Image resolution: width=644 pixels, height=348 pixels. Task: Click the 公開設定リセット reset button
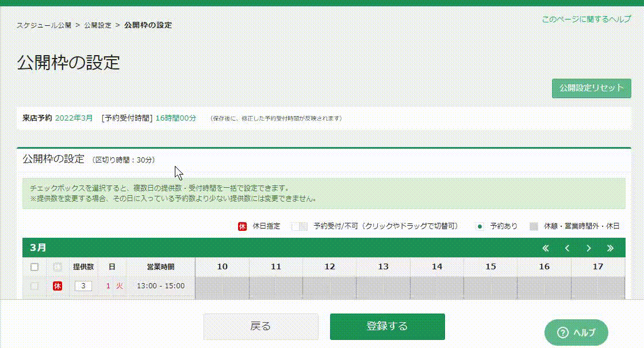click(591, 88)
